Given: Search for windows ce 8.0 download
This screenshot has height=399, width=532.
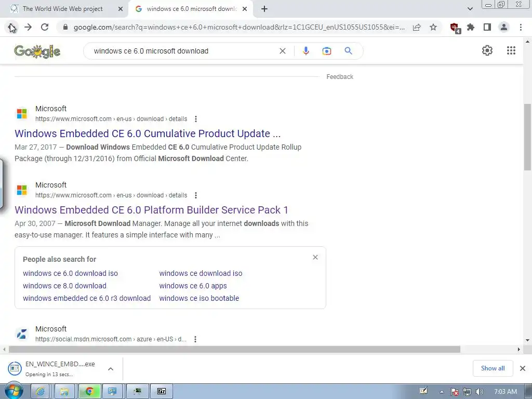Looking at the screenshot, I should (64, 286).
